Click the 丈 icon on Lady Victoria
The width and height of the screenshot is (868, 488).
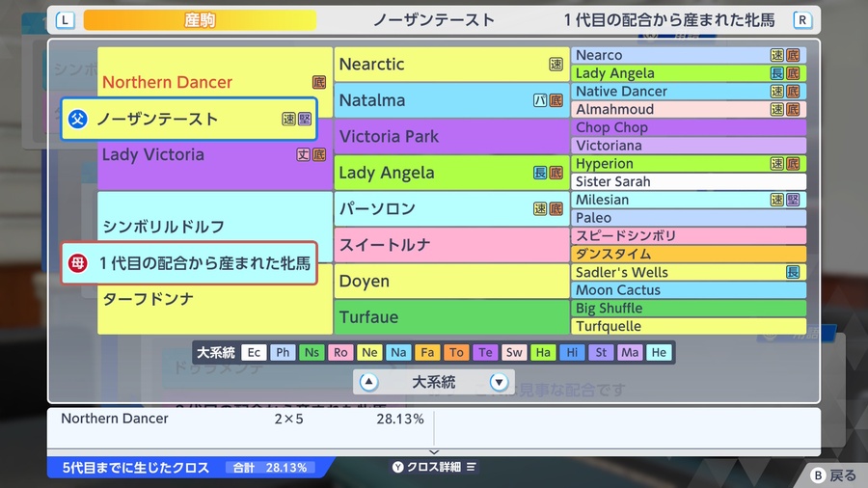tap(304, 155)
